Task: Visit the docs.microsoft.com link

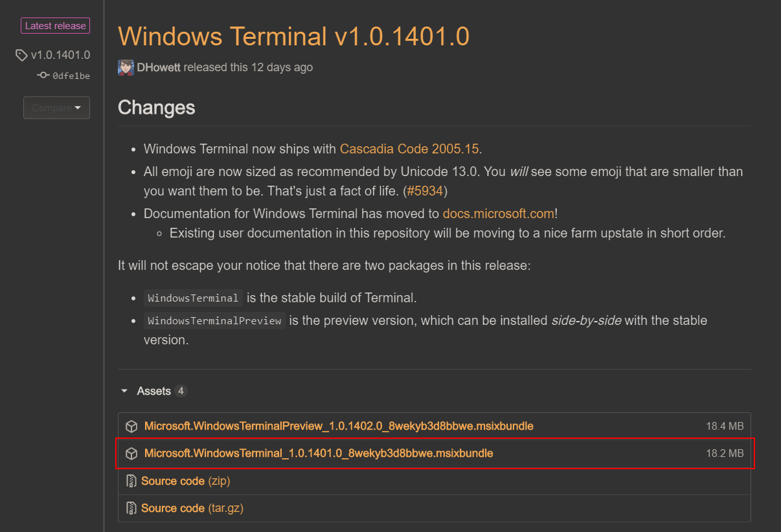Action: [499, 214]
